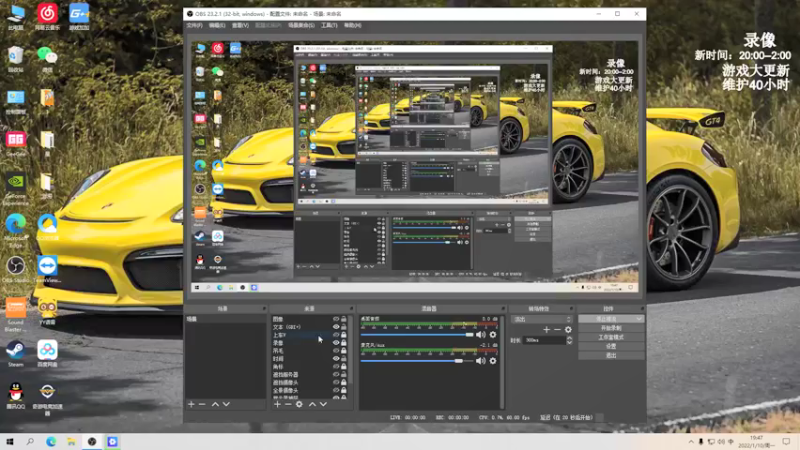Remove the selected scene with minus icon
Image resolution: width=800 pixels, height=450 pixels.
coord(202,404)
